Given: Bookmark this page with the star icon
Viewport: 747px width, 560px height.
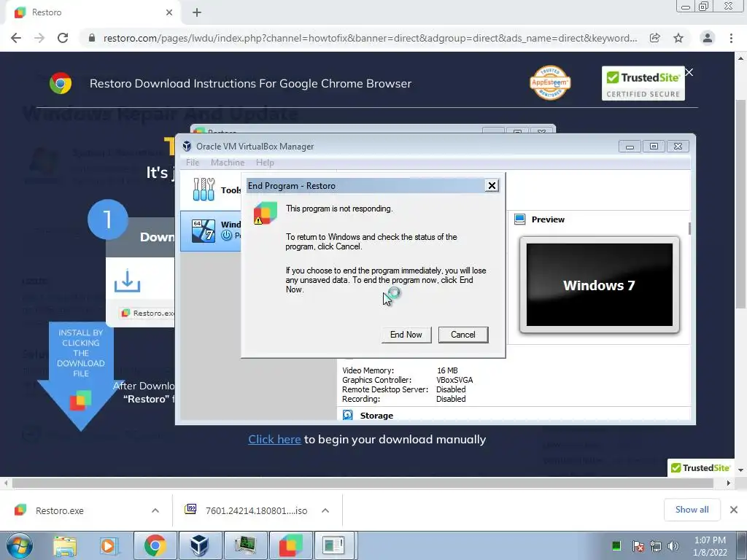Looking at the screenshot, I should coord(678,38).
